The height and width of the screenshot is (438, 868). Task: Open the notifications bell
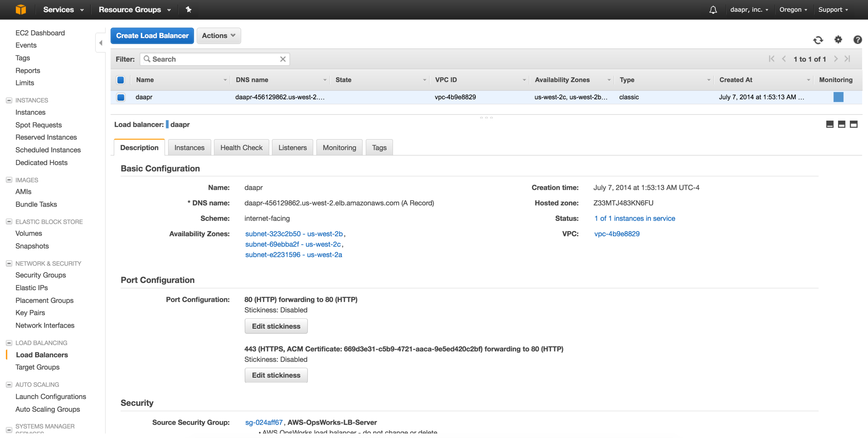point(713,10)
